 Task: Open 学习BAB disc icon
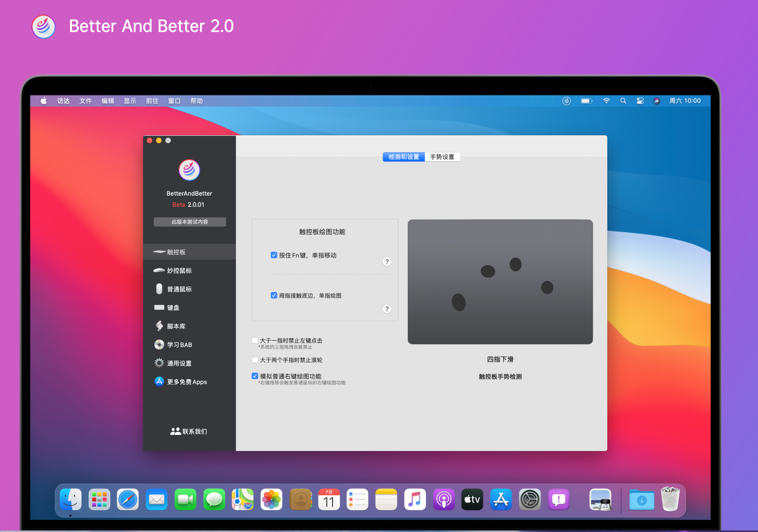[159, 344]
